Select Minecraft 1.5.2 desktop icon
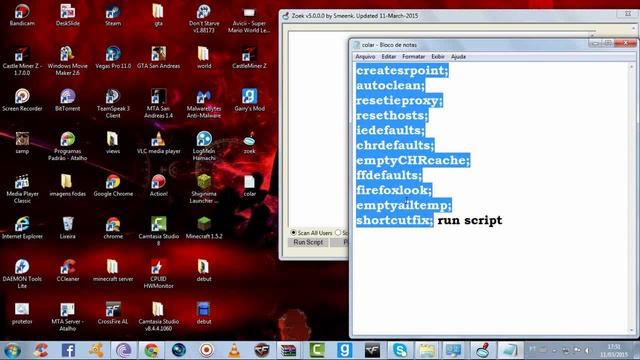The height and width of the screenshot is (360, 640). (204, 228)
